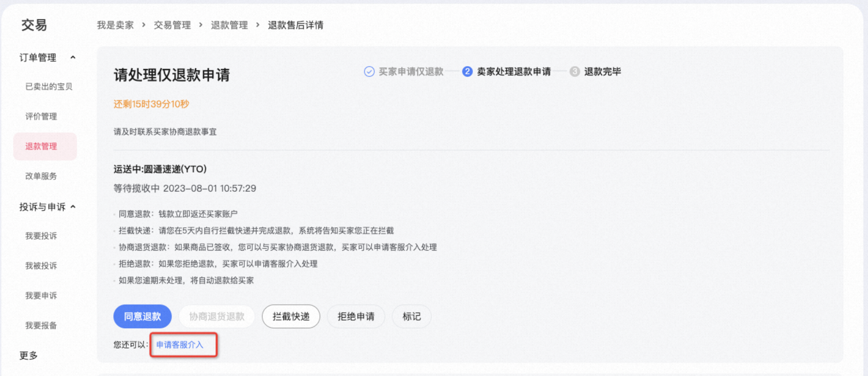Click the 请处理仅退款申请 title

(172, 75)
